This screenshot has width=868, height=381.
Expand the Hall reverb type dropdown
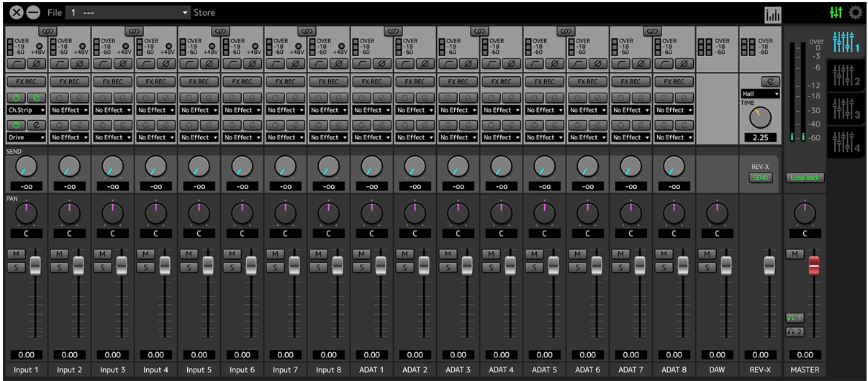coord(760,94)
